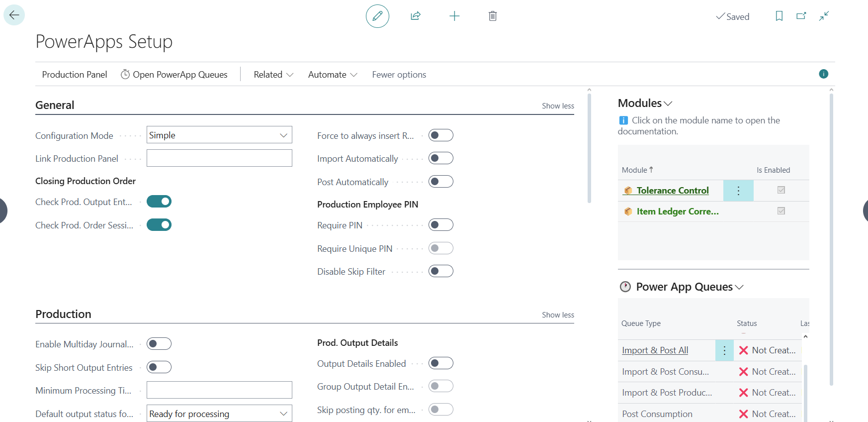Click the trash delete icon
This screenshot has width=868, height=422.
[493, 16]
